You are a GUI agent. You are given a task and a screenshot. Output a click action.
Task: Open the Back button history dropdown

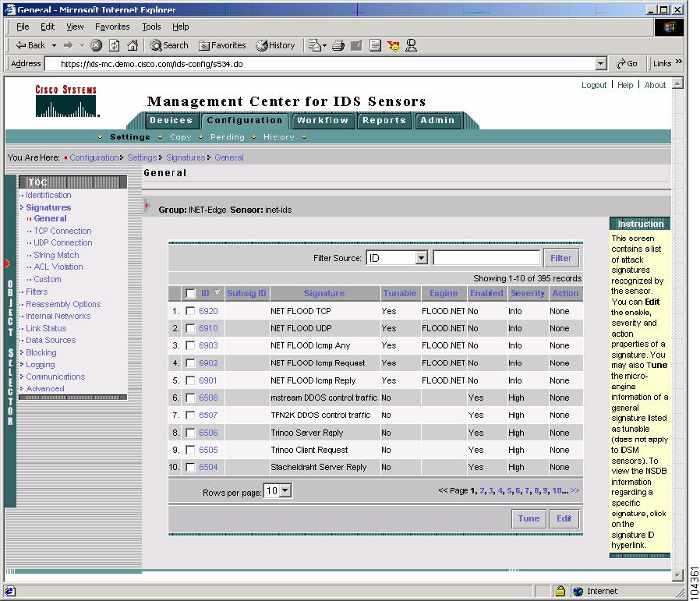tap(54, 45)
